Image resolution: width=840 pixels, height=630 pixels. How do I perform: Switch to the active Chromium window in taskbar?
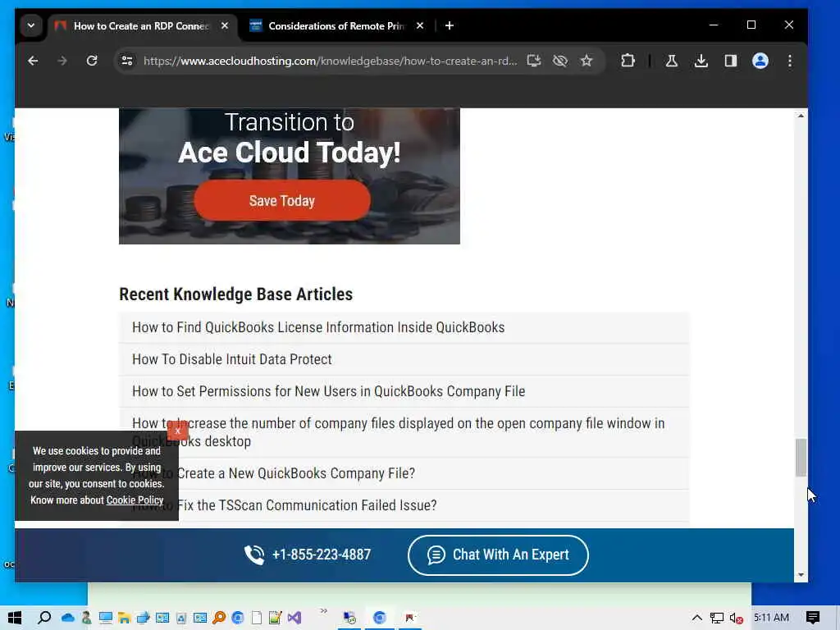point(379,619)
